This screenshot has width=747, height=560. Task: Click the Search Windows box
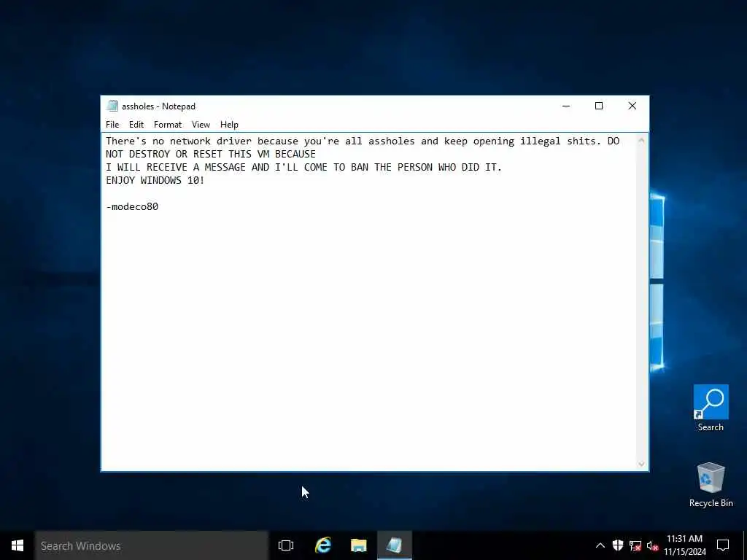point(152,545)
